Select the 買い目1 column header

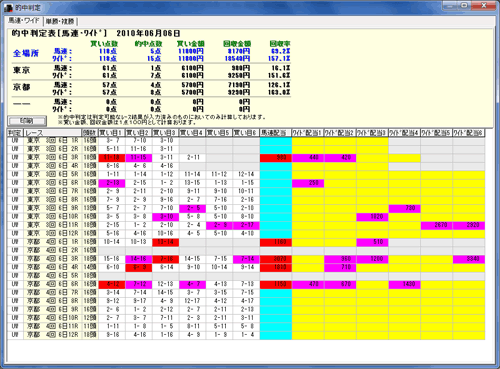(112, 133)
